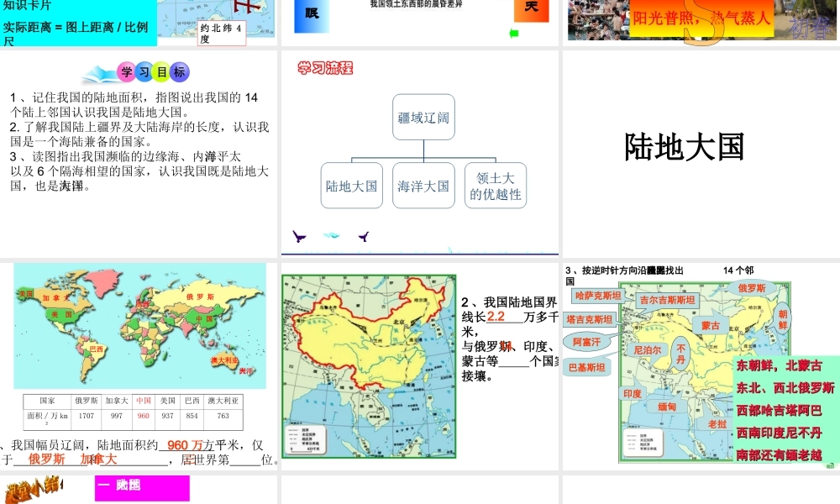Click the 朝鲜 callout label
The width and height of the screenshot is (840, 504).
783,320
